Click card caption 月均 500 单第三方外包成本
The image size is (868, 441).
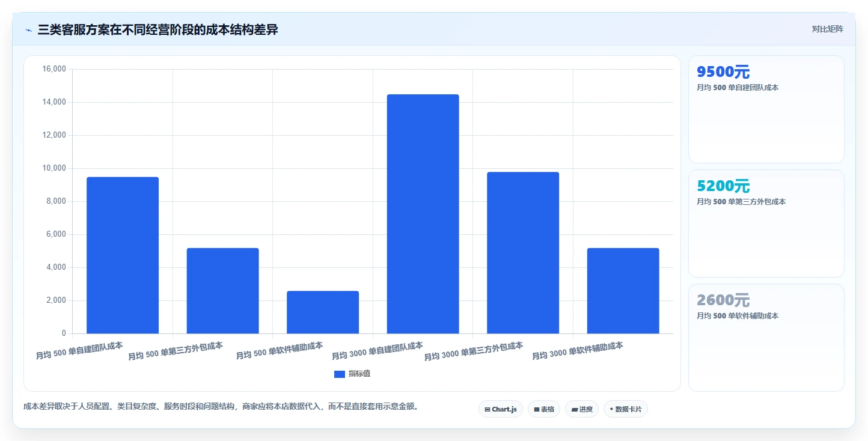(x=741, y=202)
